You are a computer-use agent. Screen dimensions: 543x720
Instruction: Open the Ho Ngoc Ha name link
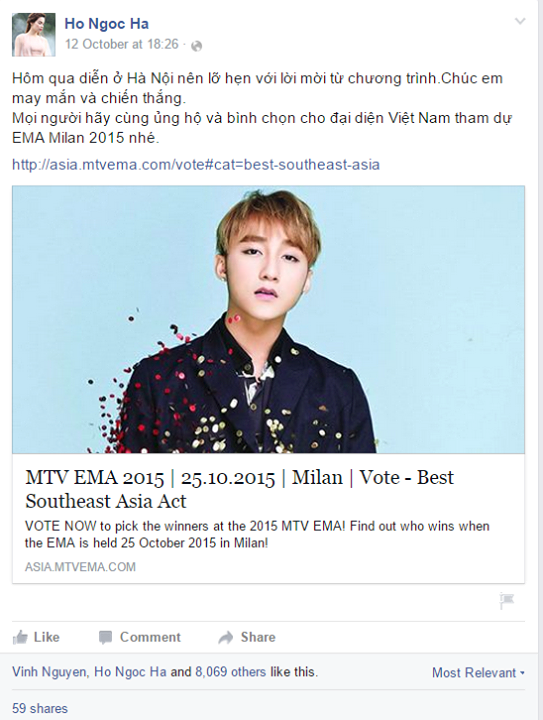[x=106, y=24]
